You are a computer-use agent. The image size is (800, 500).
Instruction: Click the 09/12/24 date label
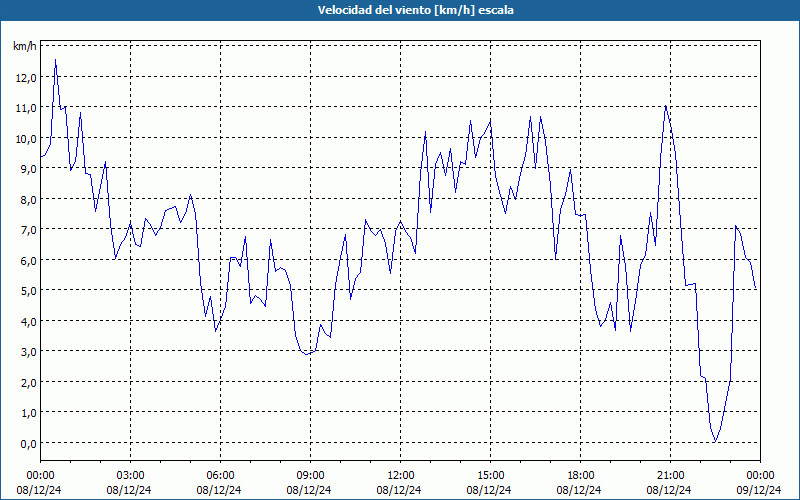(x=759, y=490)
